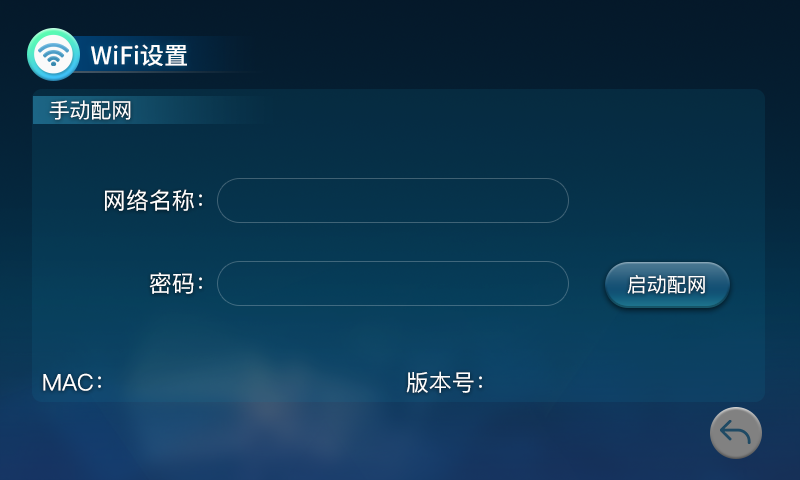Click the empty value area after MAC:

click(x=245, y=383)
